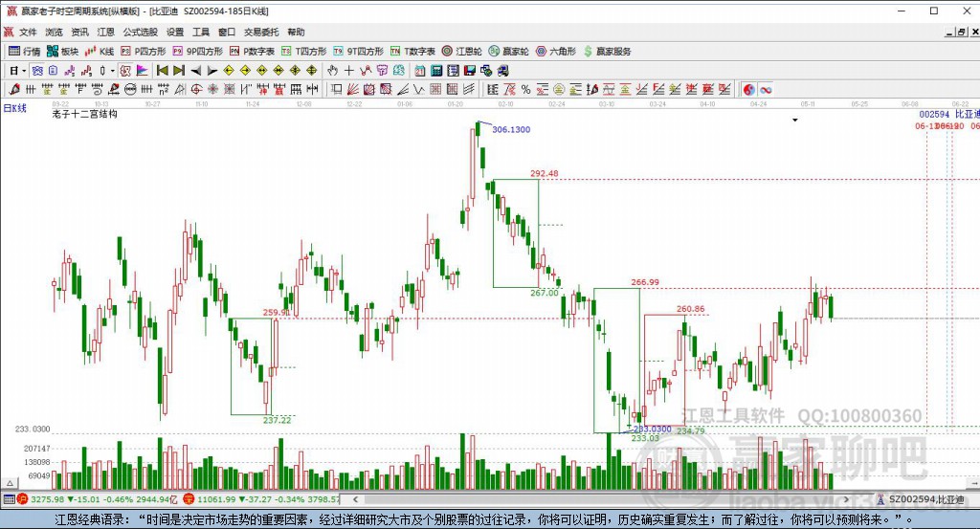Open the T四方形 tool
The image size is (980, 529).
303,52
